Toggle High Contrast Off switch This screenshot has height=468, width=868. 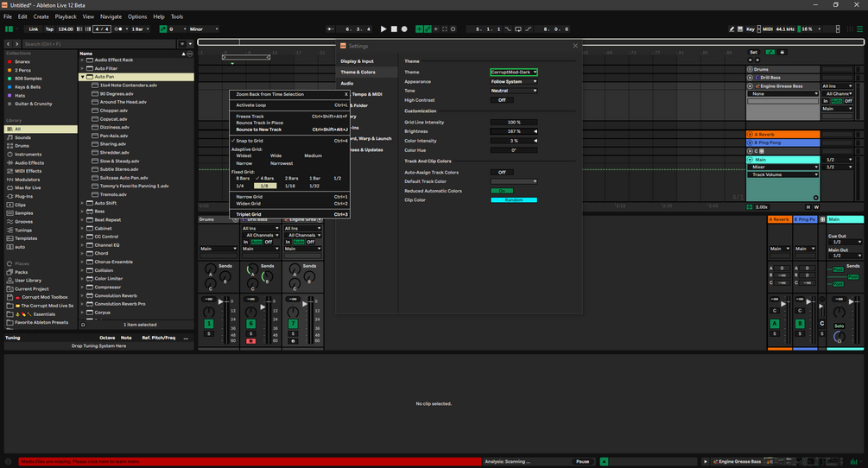click(x=502, y=100)
